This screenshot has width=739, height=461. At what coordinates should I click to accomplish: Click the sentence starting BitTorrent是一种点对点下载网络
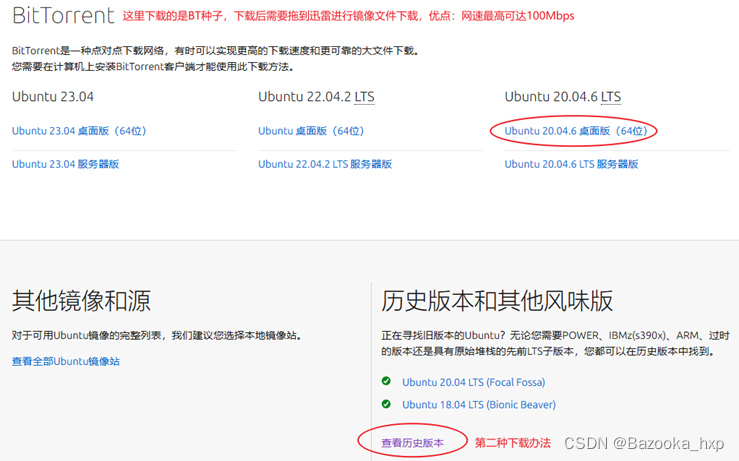click(x=215, y=50)
